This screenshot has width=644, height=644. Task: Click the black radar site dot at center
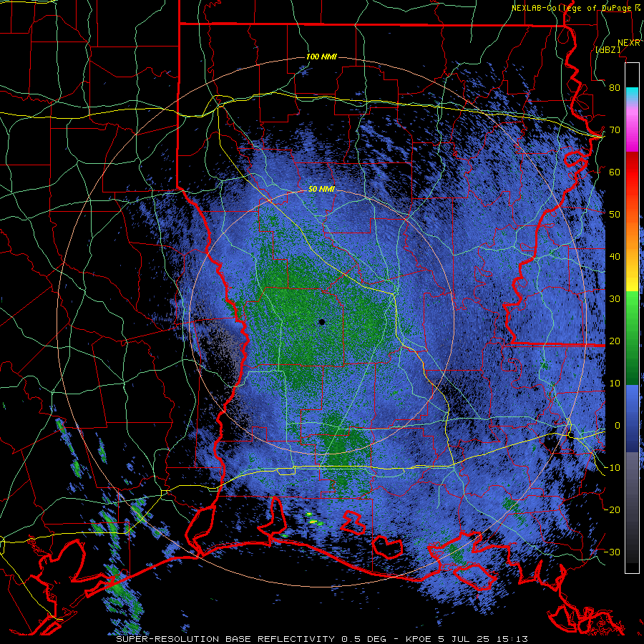point(322,322)
